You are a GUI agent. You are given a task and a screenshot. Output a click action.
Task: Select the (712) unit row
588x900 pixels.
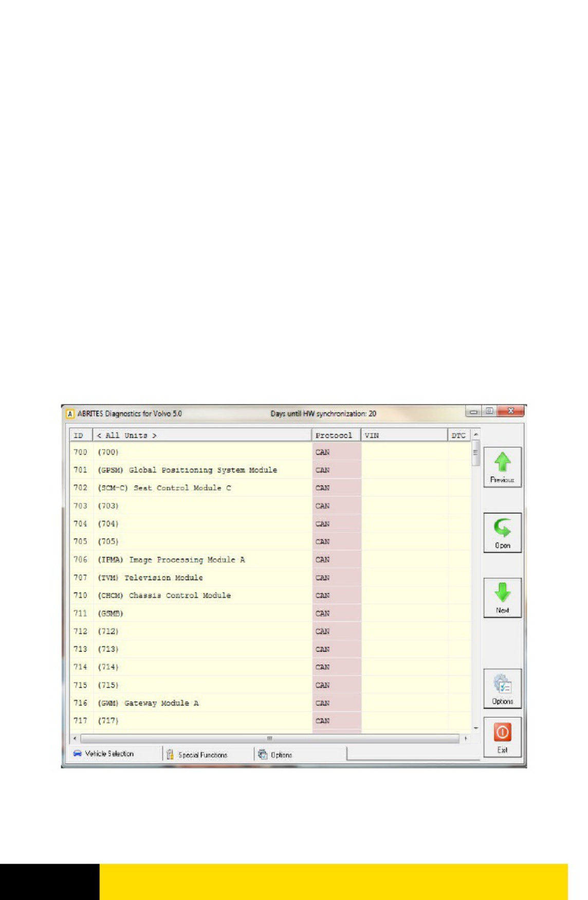270,631
